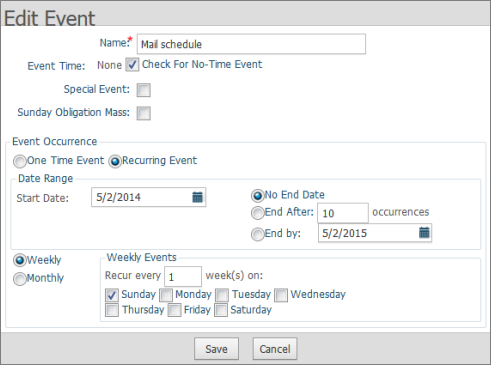Save the event changes
This screenshot has width=491, height=365.
click(216, 349)
